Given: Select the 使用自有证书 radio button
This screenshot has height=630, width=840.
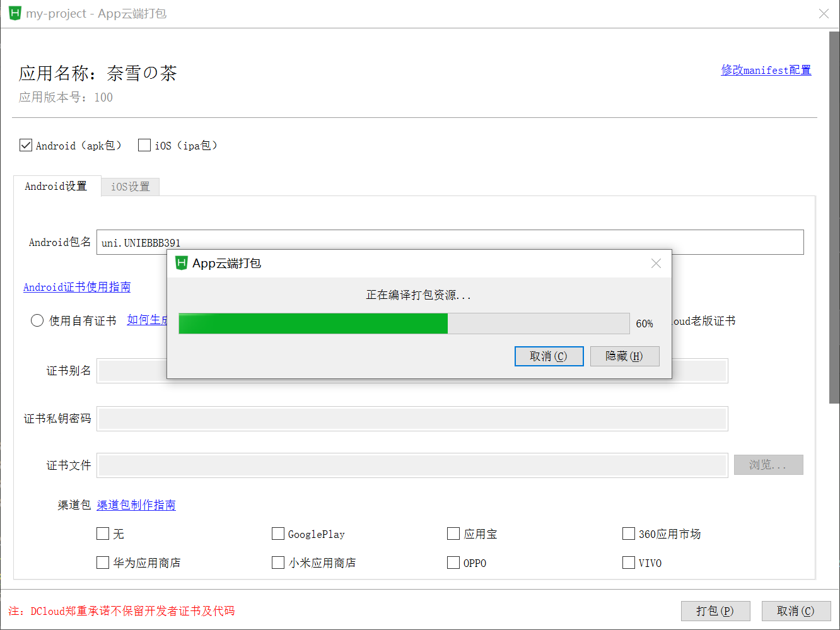Looking at the screenshot, I should click(37, 320).
